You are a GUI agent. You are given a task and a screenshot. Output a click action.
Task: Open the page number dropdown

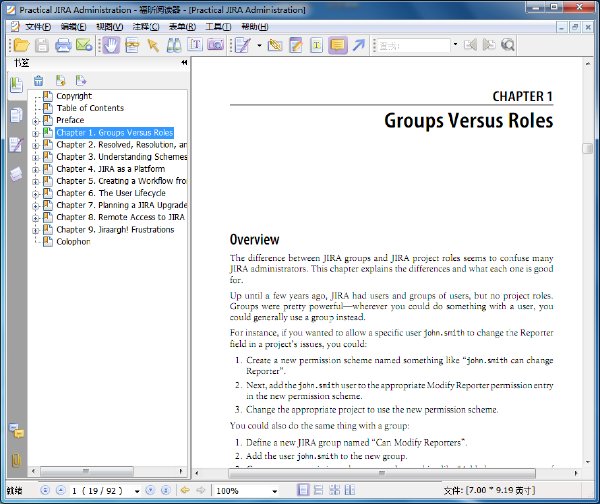click(137, 491)
